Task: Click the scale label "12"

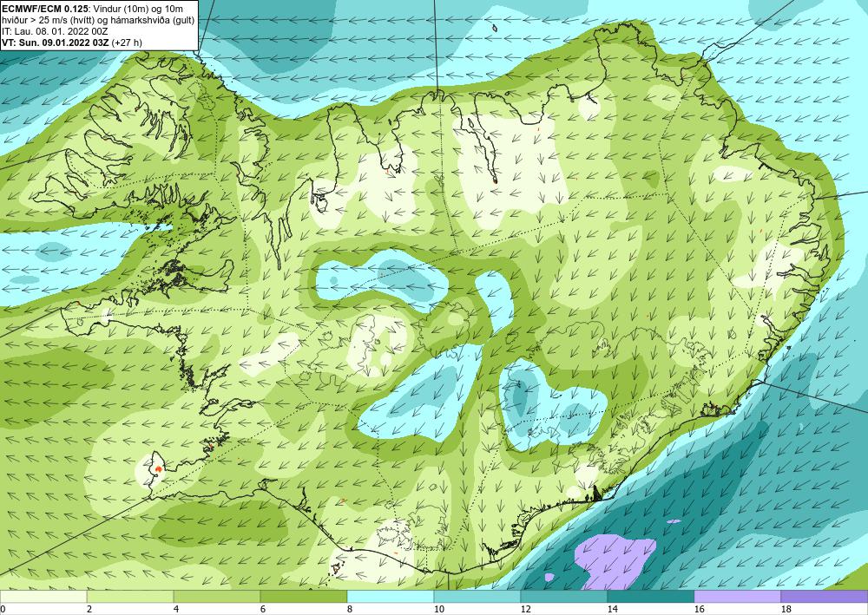Action: click(x=525, y=609)
